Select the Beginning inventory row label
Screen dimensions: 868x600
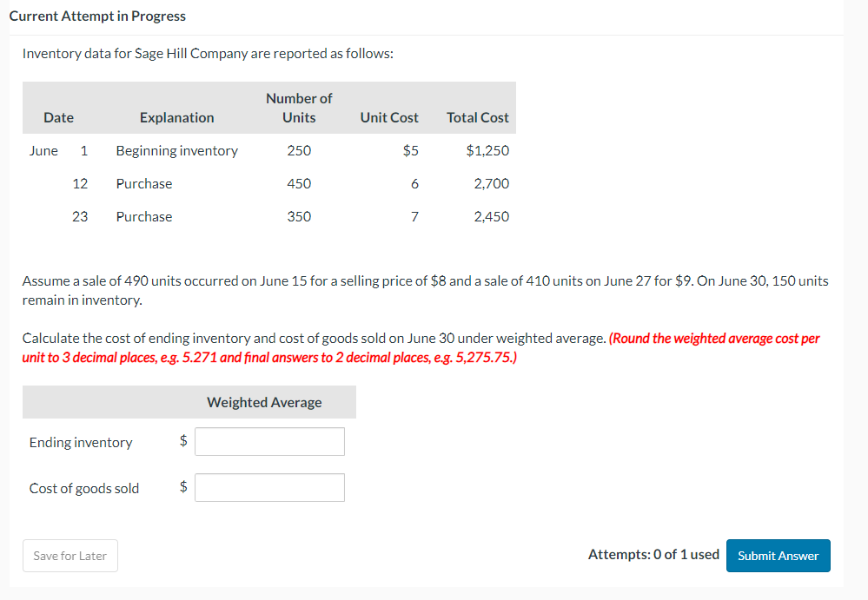tap(176, 150)
